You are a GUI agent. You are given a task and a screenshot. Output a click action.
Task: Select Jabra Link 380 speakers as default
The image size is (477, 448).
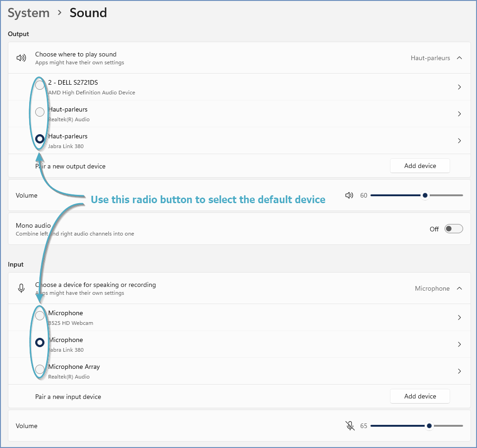(39, 139)
